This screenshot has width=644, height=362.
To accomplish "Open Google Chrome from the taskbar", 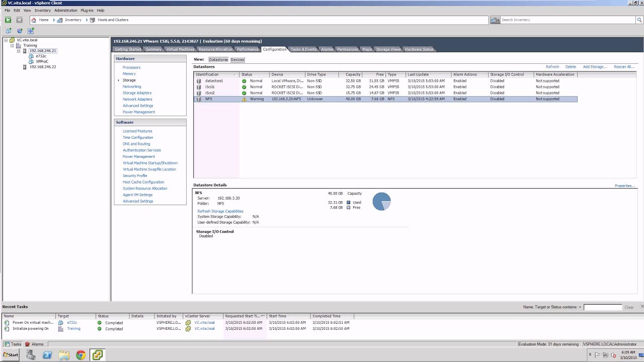I will pyautogui.click(x=80, y=355).
